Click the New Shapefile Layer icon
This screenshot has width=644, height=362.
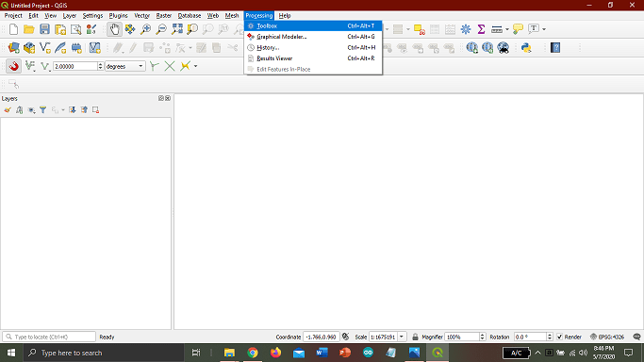[x=44, y=48]
